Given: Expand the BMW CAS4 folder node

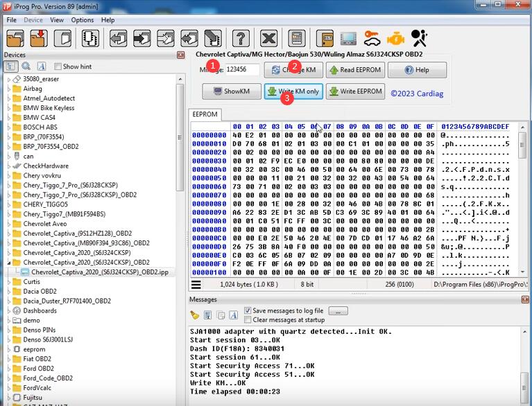Looking at the screenshot, I should pos(9,118).
